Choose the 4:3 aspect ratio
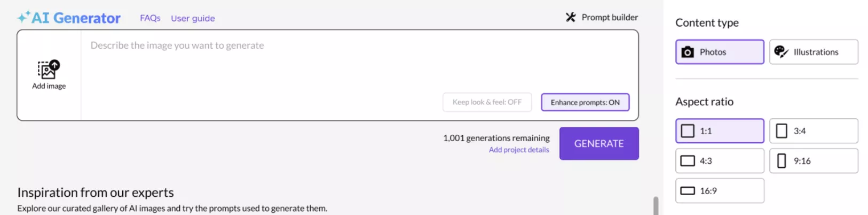The height and width of the screenshot is (215, 868). 720,160
